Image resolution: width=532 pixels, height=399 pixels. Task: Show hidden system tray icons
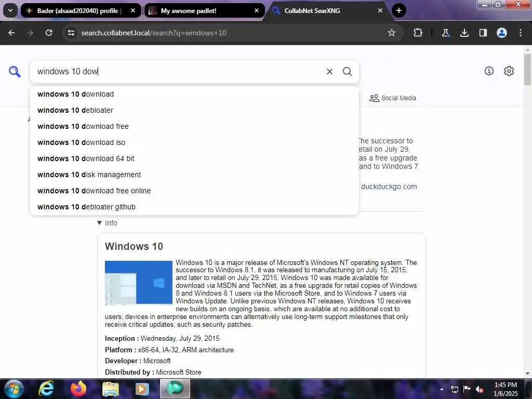[x=442, y=389]
